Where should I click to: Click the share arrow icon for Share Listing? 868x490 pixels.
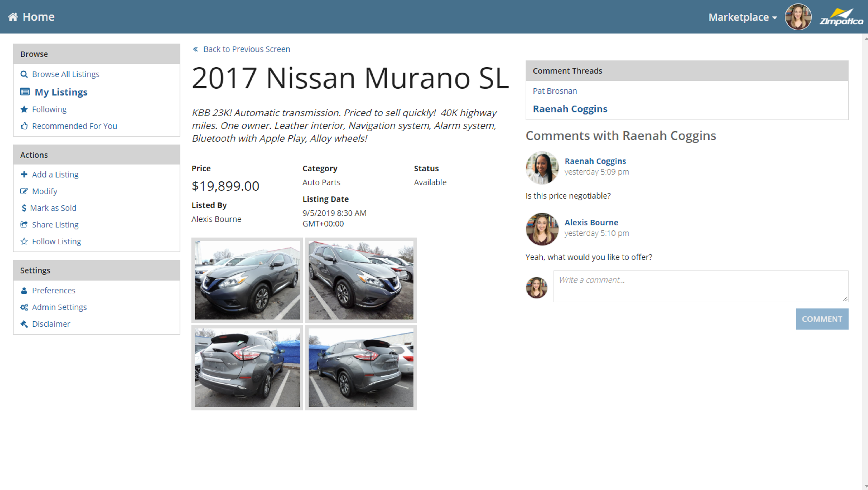24,225
